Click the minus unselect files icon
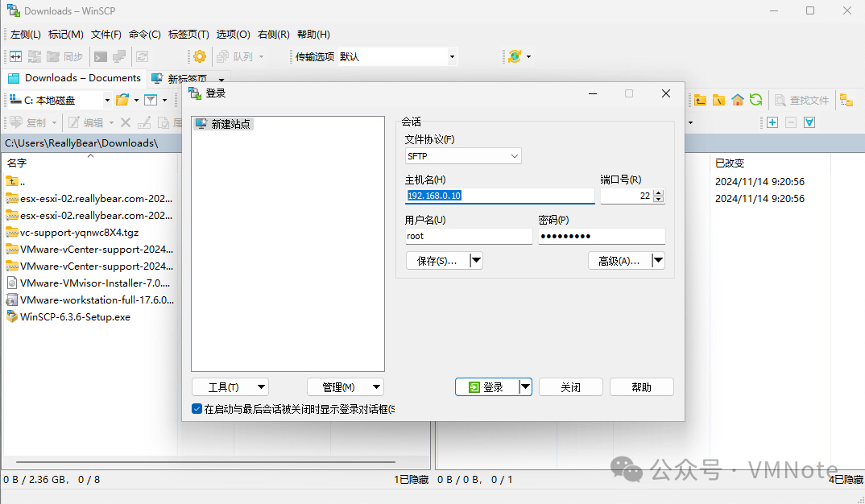The width and height of the screenshot is (865, 504). (x=791, y=122)
